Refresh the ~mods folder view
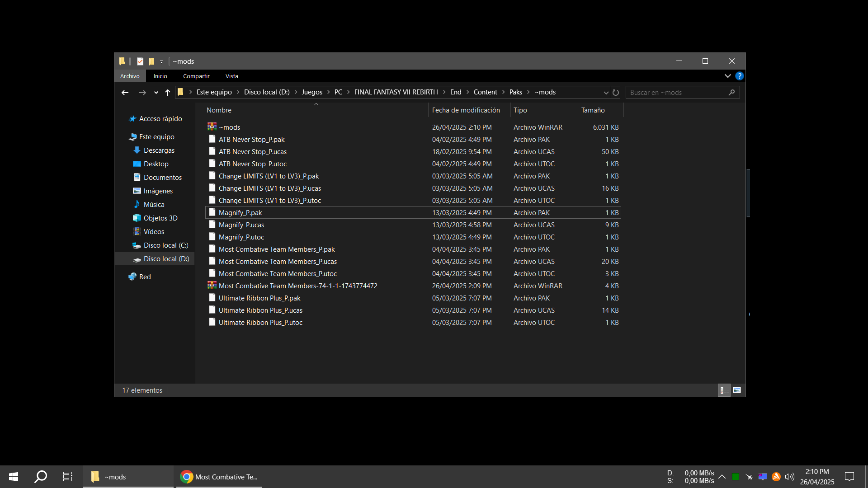The image size is (868, 488). pos(616,93)
